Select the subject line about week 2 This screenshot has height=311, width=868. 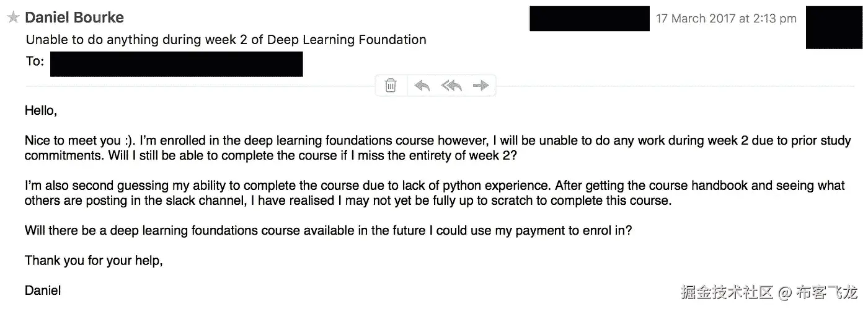click(226, 40)
